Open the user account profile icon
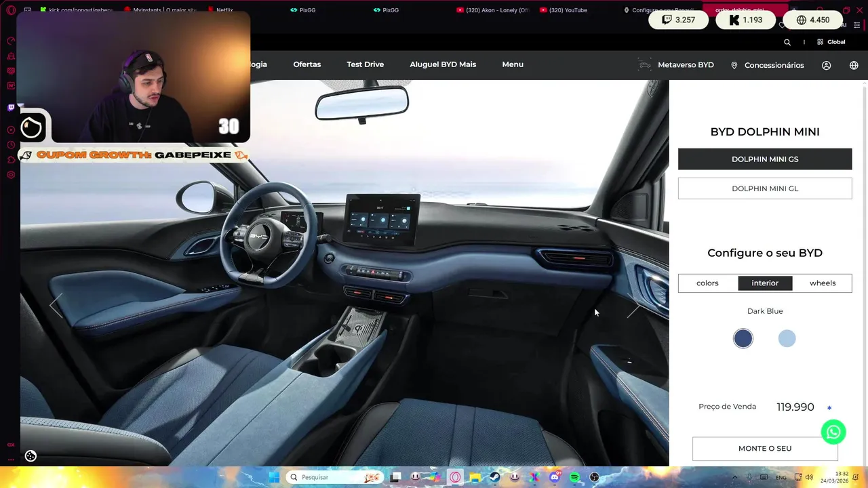868x488 pixels. [x=826, y=65]
